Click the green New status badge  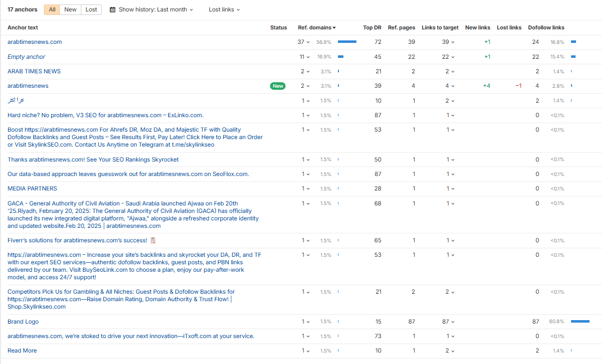pos(278,86)
